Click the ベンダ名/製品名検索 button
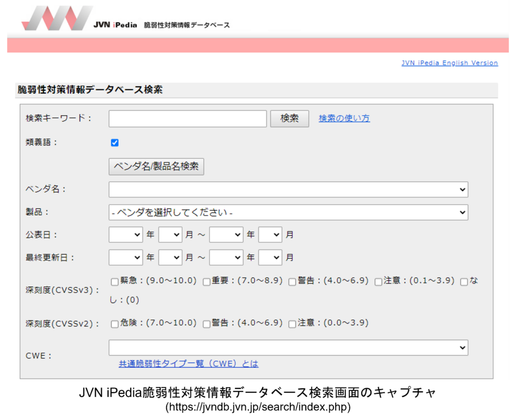 coord(156,166)
